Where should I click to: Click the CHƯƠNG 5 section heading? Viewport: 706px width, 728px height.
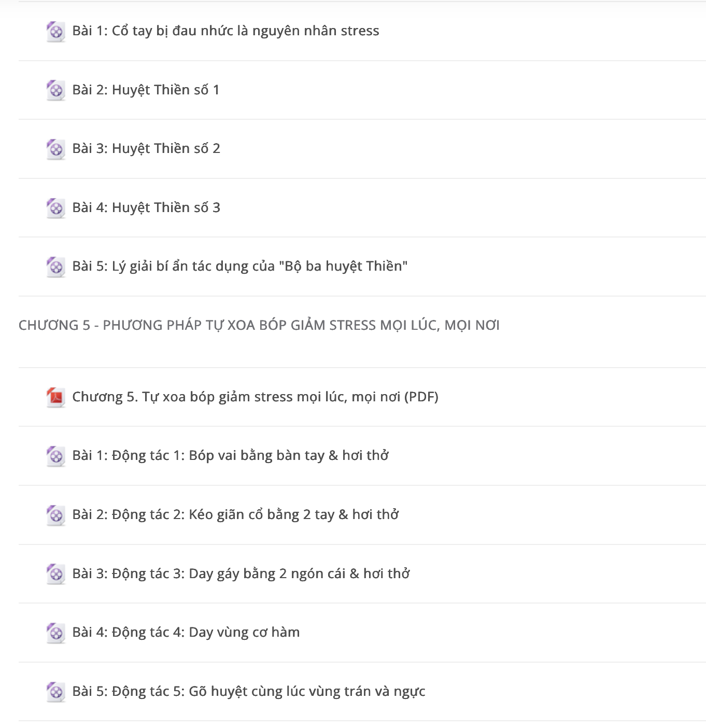pos(259,325)
